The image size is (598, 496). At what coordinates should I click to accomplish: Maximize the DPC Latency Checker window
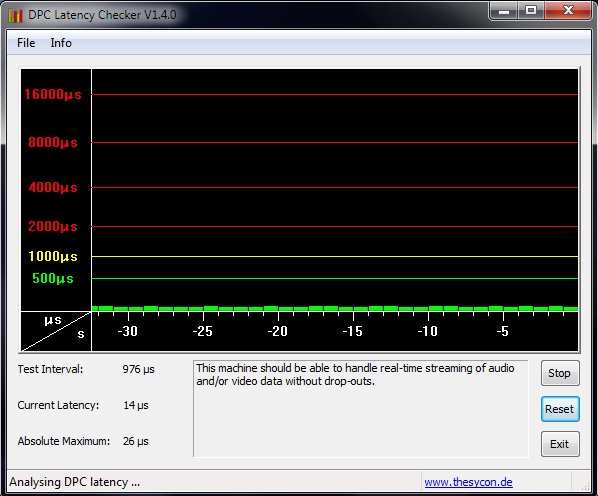tap(531, 10)
